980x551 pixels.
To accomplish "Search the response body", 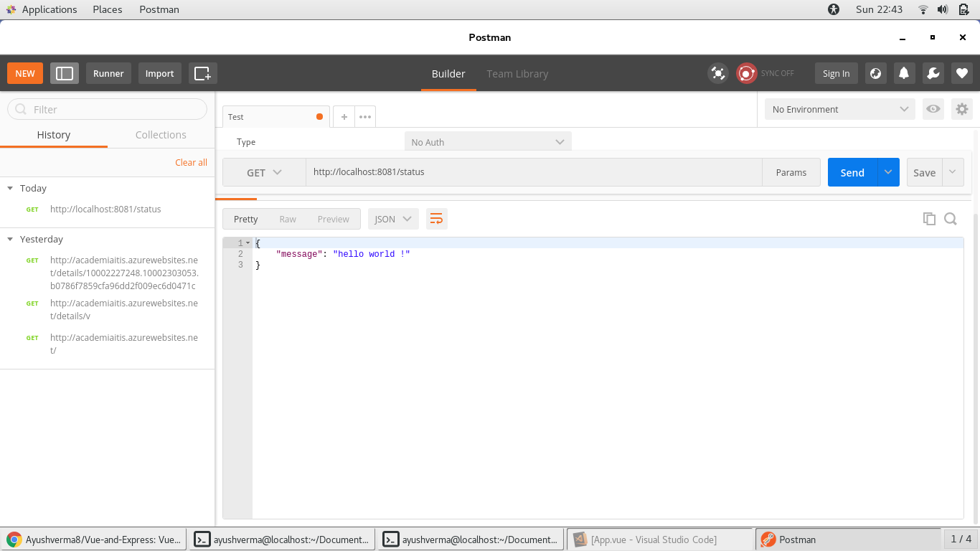I will click(951, 219).
